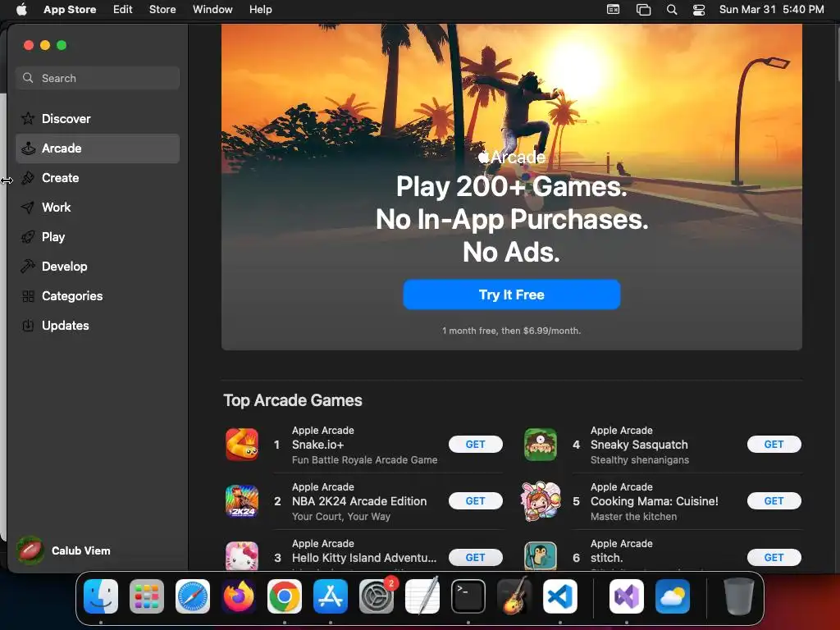Click the Your Court, Your Way subtitle
The height and width of the screenshot is (630, 840).
(x=341, y=517)
